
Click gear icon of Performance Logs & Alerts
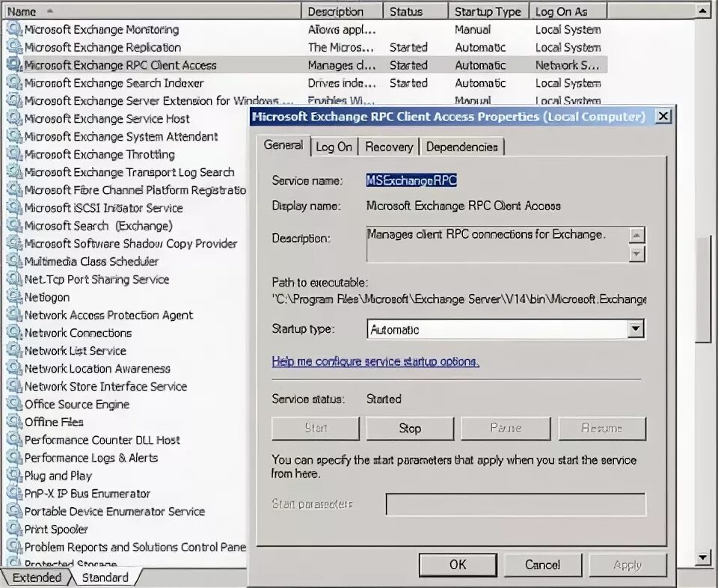(14, 459)
